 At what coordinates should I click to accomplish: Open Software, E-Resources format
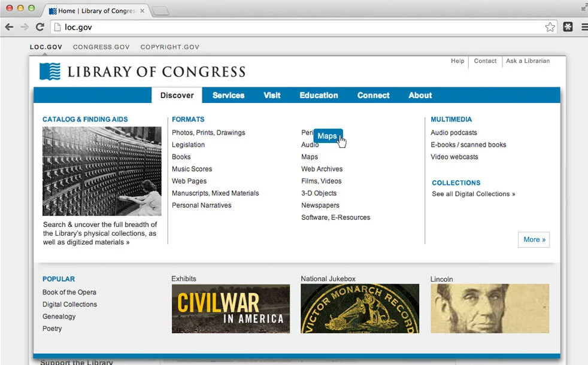coord(336,217)
